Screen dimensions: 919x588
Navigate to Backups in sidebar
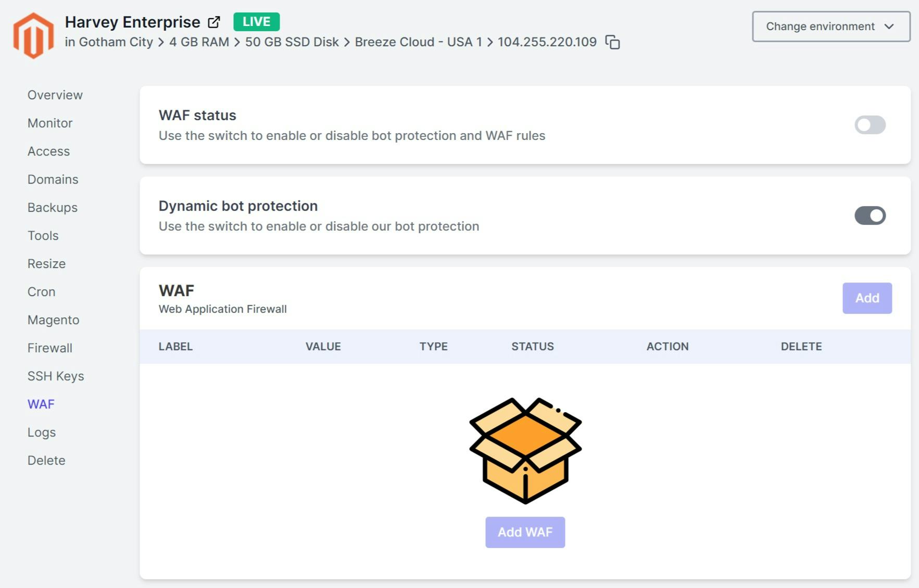[53, 208]
